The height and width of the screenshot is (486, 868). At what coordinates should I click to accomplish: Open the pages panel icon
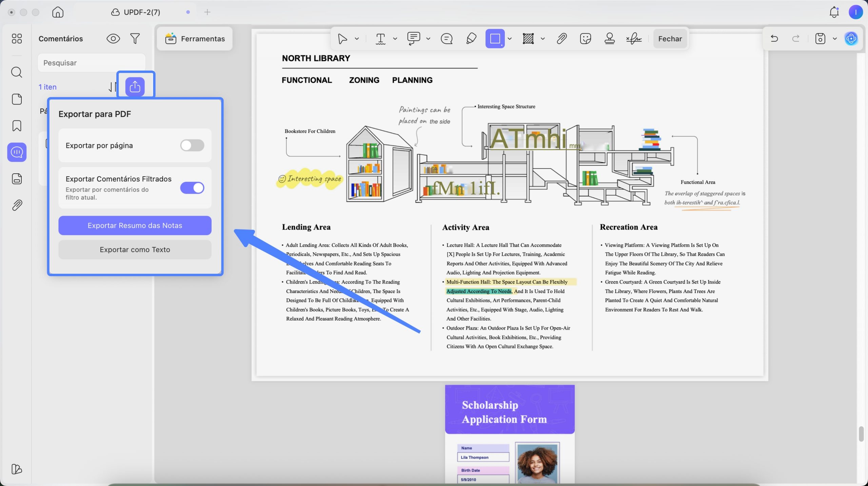tap(17, 99)
